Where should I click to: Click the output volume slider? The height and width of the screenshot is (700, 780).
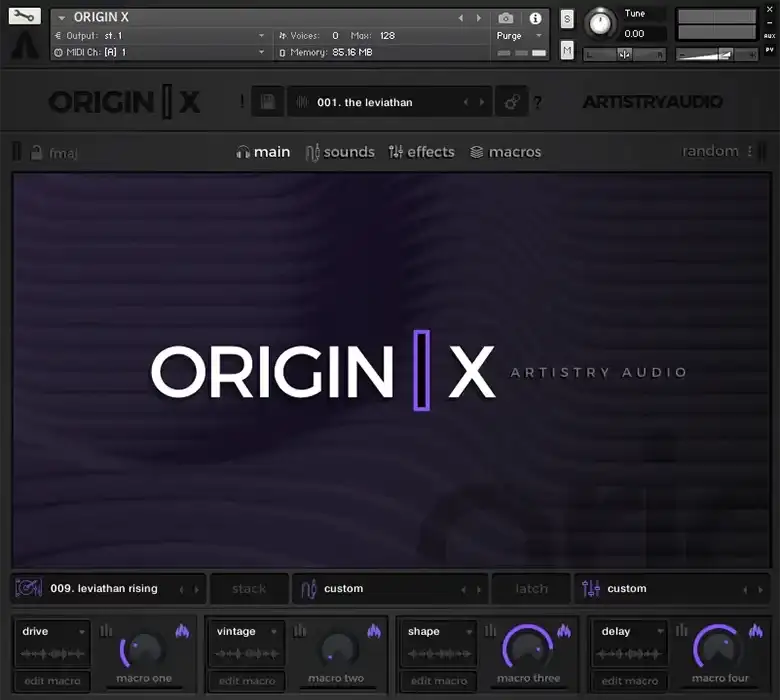(716, 54)
